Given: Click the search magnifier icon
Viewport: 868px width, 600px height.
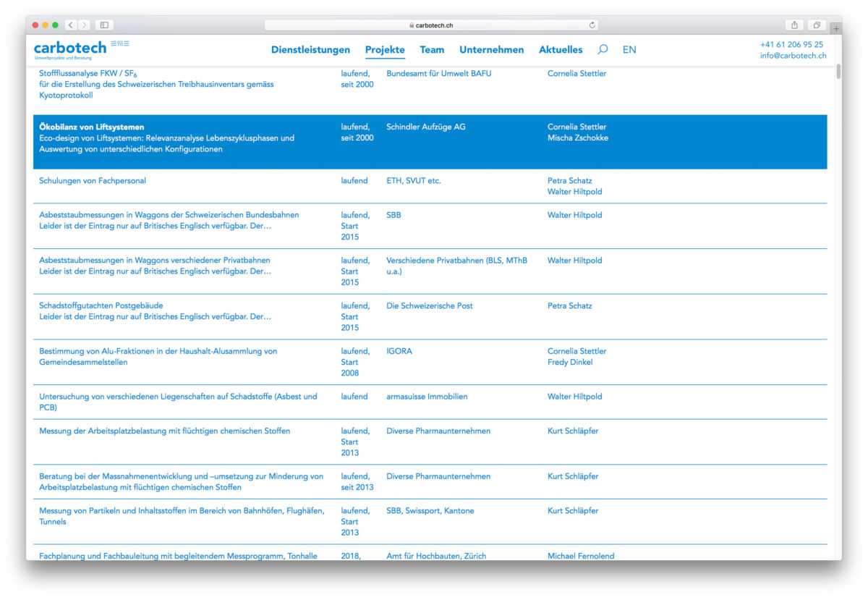Looking at the screenshot, I should click(603, 50).
